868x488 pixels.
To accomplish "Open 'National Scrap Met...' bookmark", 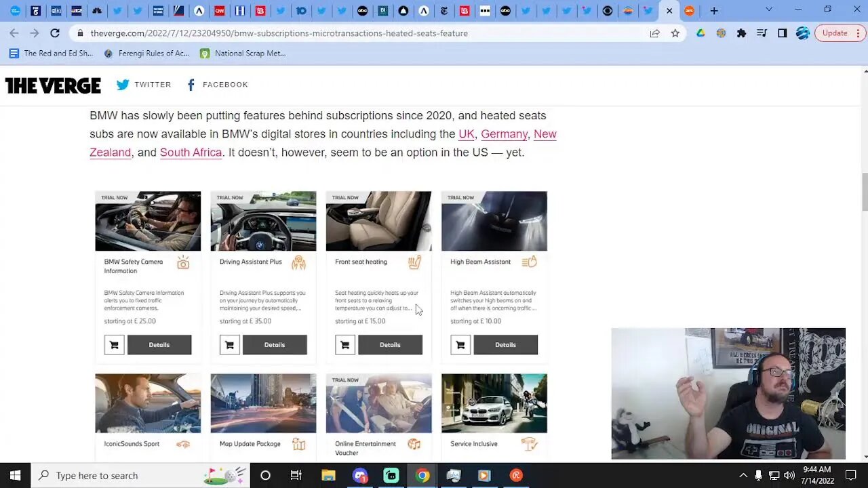I will [243, 53].
